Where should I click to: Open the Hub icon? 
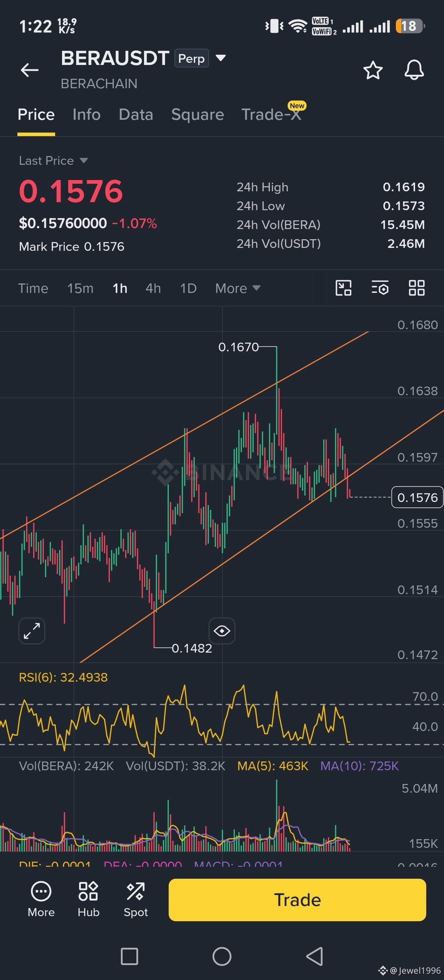(x=89, y=899)
